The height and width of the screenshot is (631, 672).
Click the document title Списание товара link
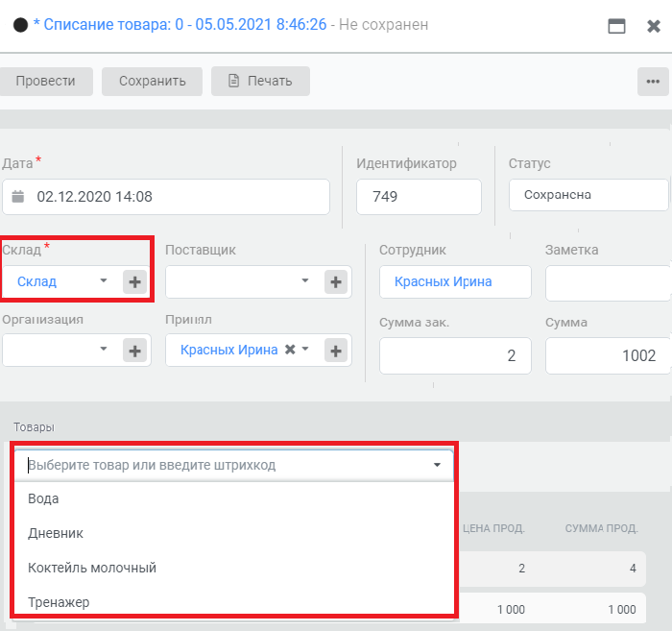(180, 25)
